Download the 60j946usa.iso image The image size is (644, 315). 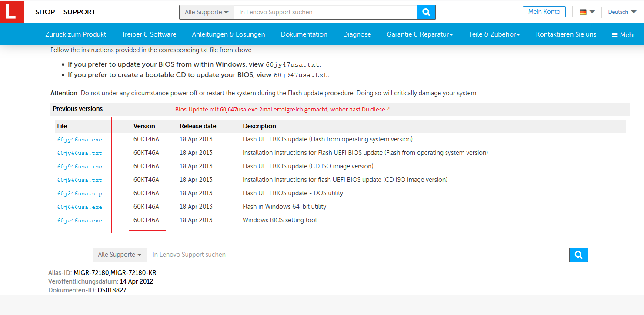point(80,167)
